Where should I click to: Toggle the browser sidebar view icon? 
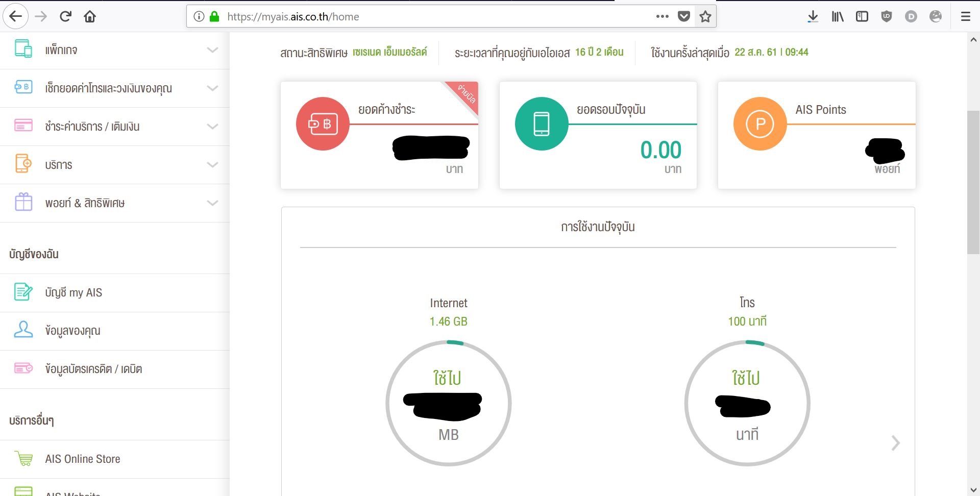click(862, 17)
